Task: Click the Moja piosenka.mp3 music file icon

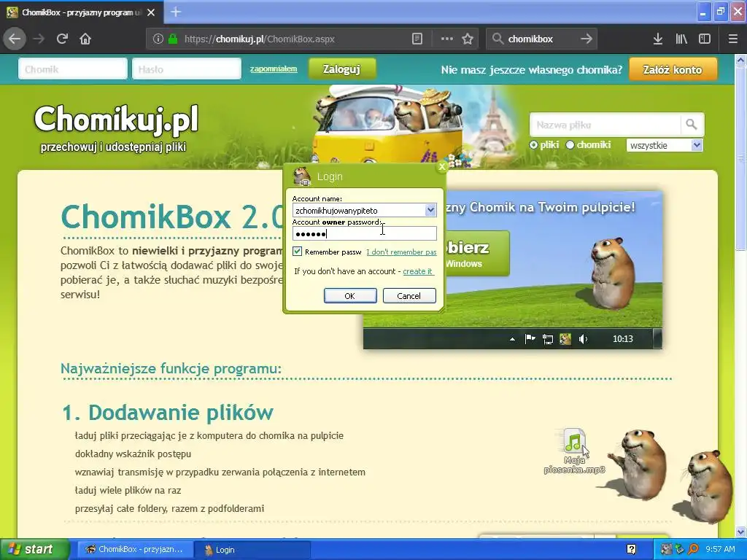Action: [574, 440]
